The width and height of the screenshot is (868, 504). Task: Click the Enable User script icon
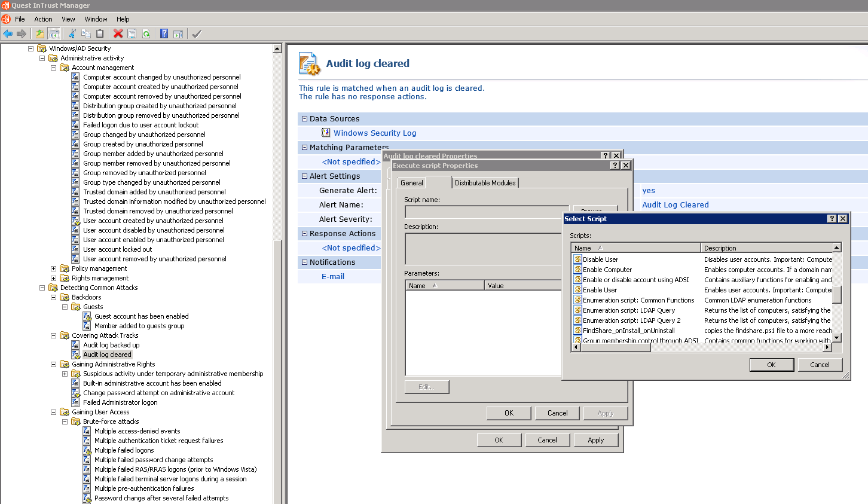tap(578, 290)
